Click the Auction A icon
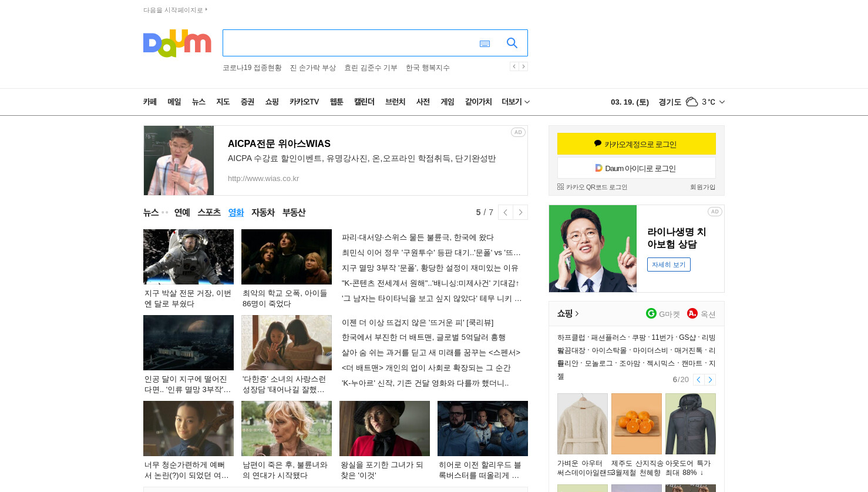Viewport: 868px width, 492px height. [692, 313]
